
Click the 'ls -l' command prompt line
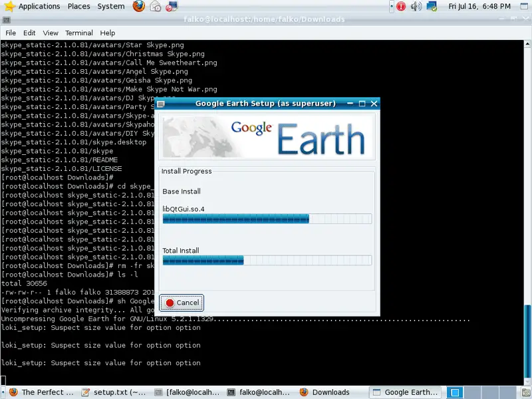pyautogui.click(x=70, y=275)
